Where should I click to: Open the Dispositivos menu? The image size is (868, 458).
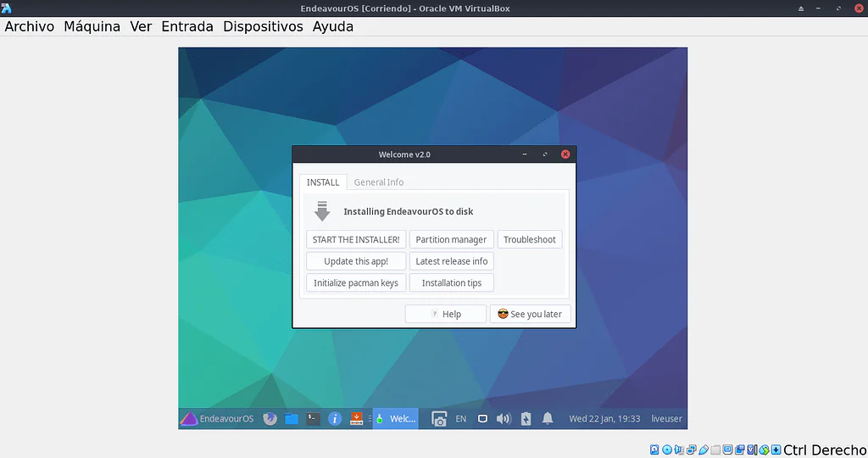(263, 26)
